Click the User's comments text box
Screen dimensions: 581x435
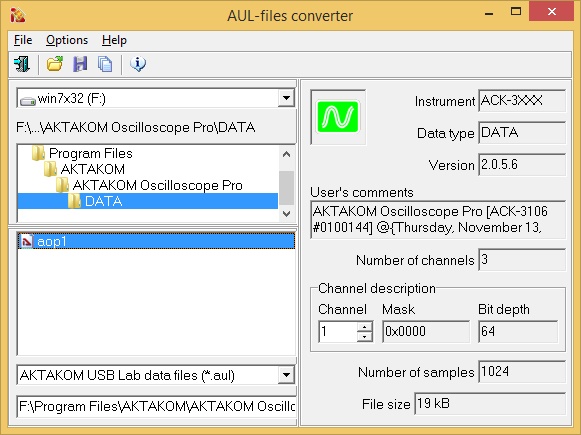pyautogui.click(x=438, y=220)
